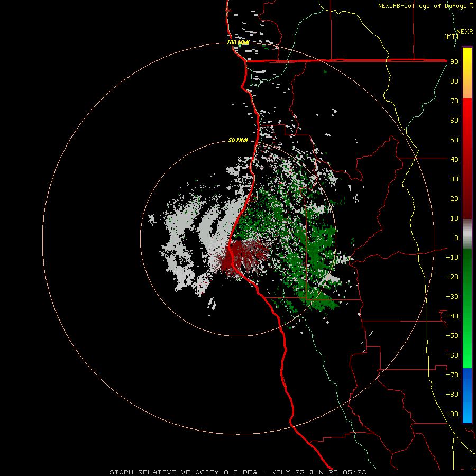Click the positive 70 knot scale value
This screenshot has height=476, width=476.
(x=454, y=101)
